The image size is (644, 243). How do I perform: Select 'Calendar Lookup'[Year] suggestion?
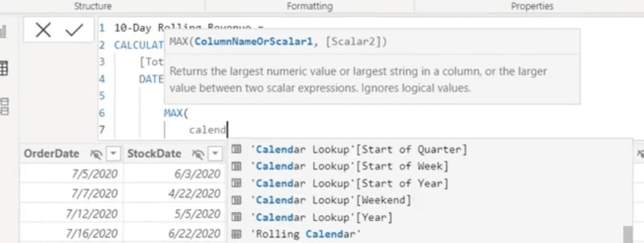(321, 217)
